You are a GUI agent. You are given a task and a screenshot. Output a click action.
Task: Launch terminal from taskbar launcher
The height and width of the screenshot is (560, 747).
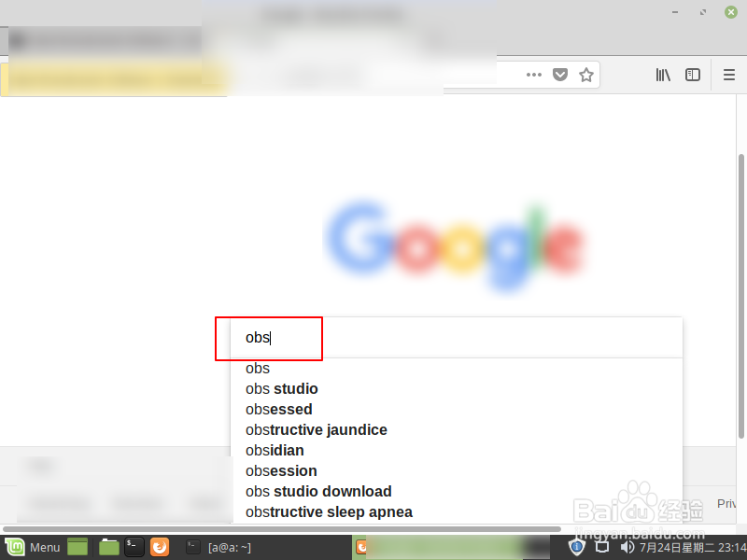134,547
